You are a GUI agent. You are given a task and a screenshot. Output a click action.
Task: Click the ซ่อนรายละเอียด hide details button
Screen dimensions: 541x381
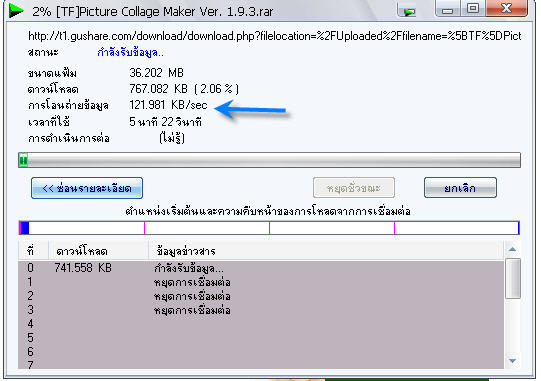[87, 188]
